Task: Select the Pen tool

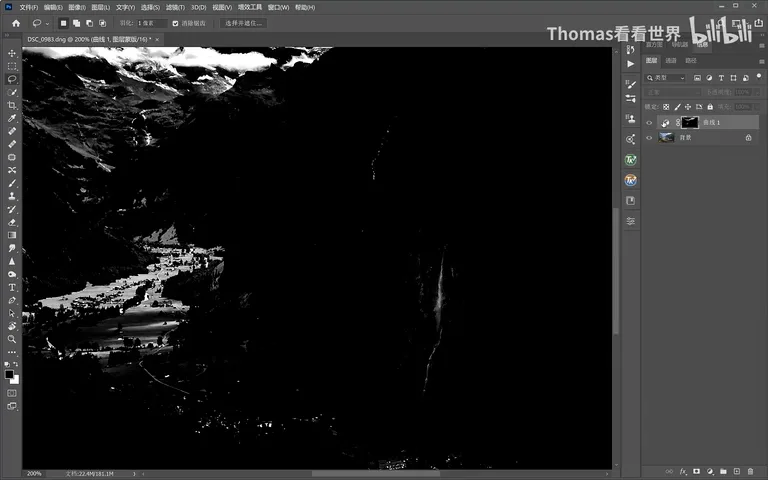Action: [12, 300]
